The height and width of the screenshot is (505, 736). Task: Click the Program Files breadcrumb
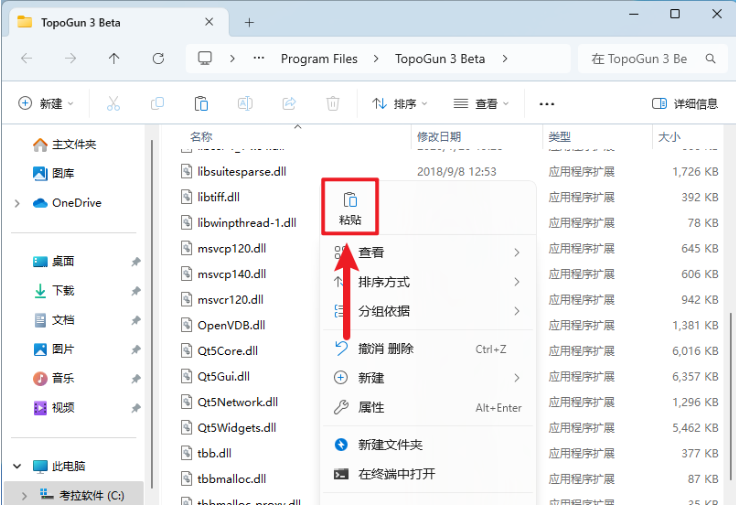tap(319, 59)
